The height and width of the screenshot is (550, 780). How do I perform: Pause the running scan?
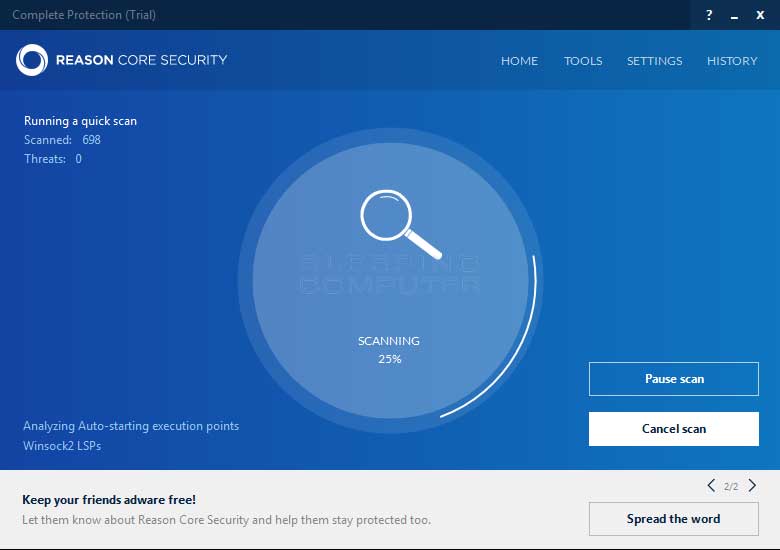click(x=674, y=379)
